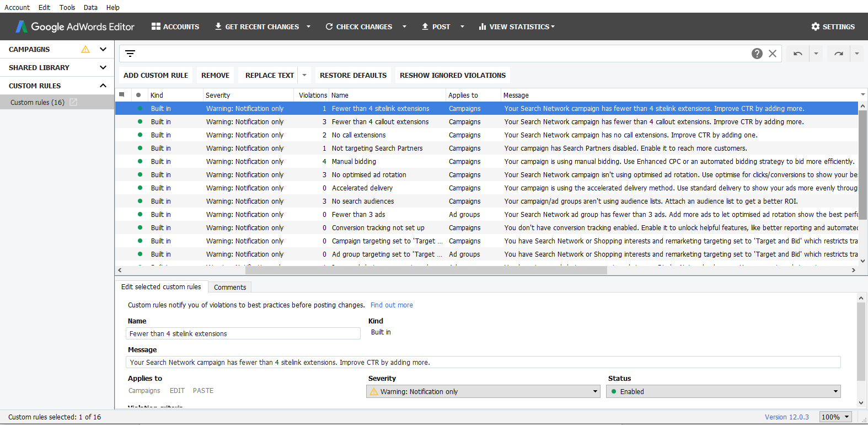Expand the Campaigns section
Viewport: 868px width, 425px height.
[103, 49]
